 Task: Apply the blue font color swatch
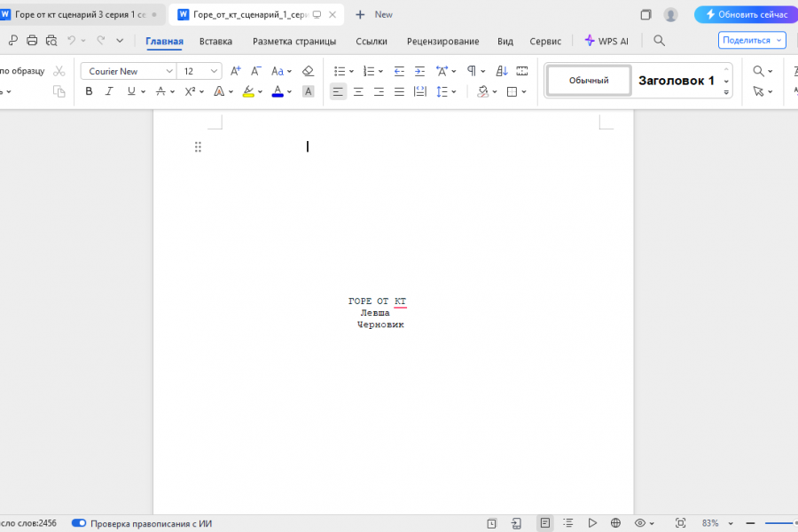[x=278, y=91]
